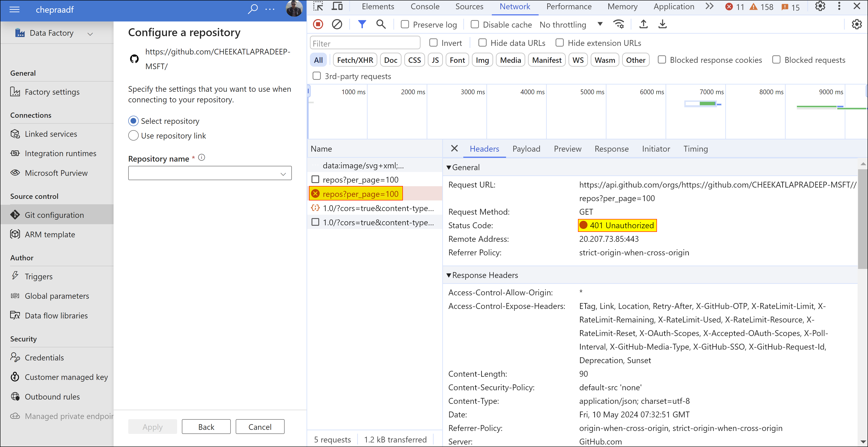Select the inspect element cursor icon in DevTools

[318, 6]
